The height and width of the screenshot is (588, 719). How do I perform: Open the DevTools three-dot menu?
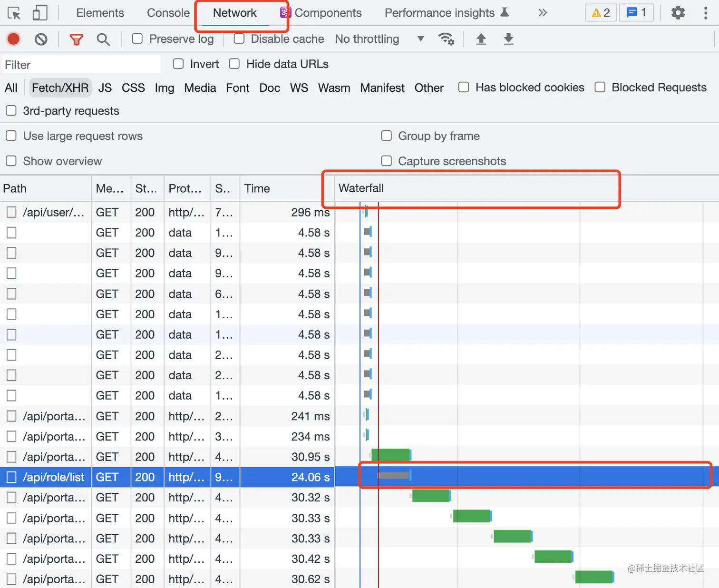click(705, 13)
